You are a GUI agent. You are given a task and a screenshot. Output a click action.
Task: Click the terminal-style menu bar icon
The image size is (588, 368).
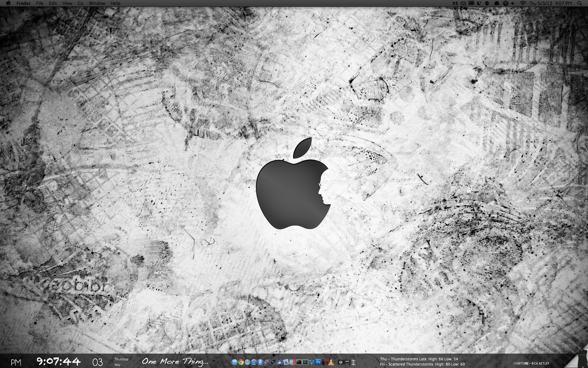[471, 3]
